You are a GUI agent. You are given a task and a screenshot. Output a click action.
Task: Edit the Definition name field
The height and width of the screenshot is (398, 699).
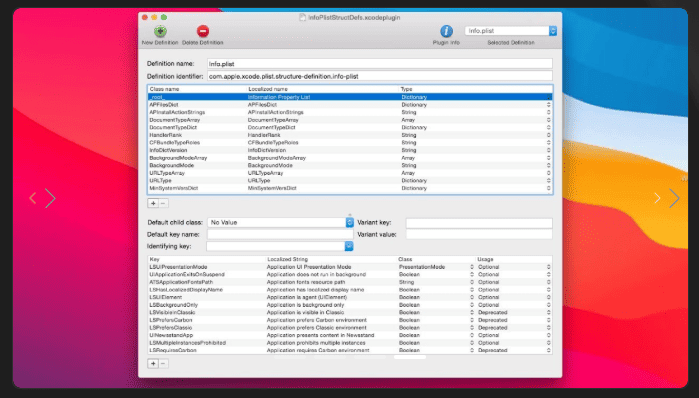pyautogui.click(x=380, y=64)
